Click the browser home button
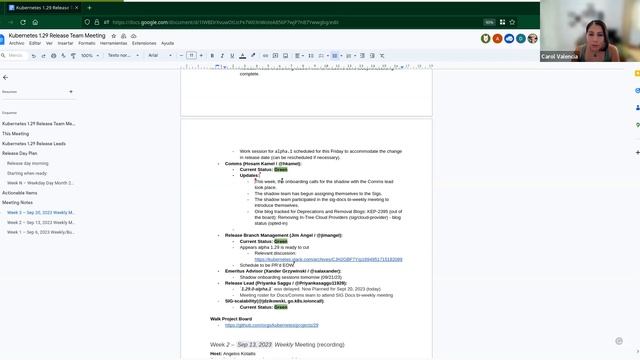This screenshot has height=360, width=640. tap(35, 22)
